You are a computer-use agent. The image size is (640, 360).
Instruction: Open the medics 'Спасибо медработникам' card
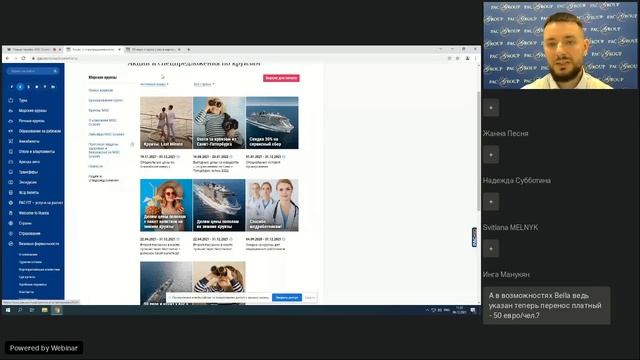tap(272, 205)
